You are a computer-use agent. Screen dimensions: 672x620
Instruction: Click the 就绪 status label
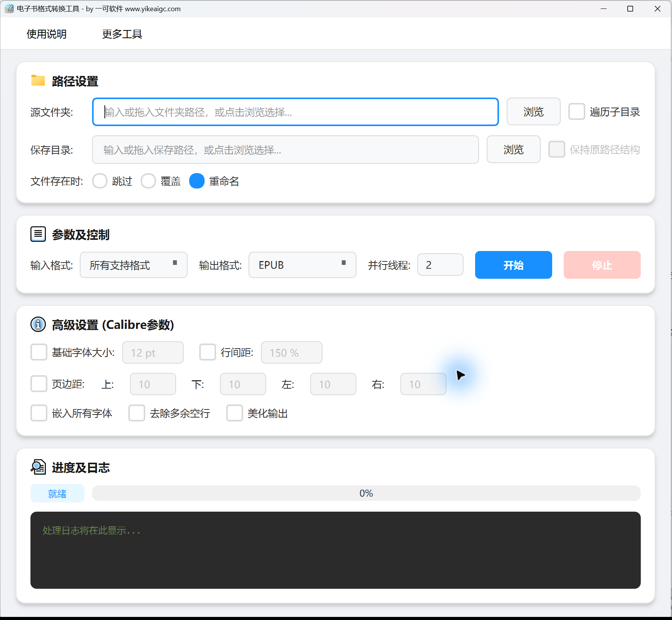click(x=57, y=493)
